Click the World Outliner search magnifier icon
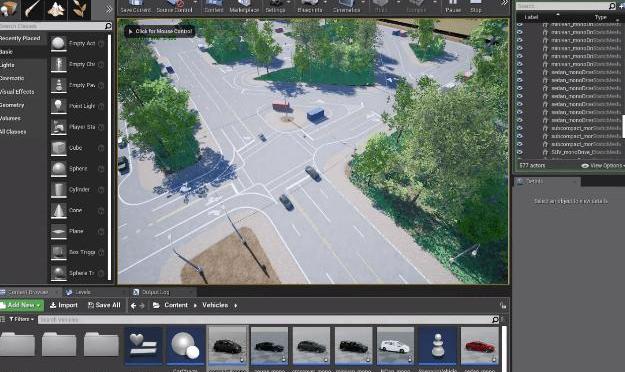 (x=612, y=6)
